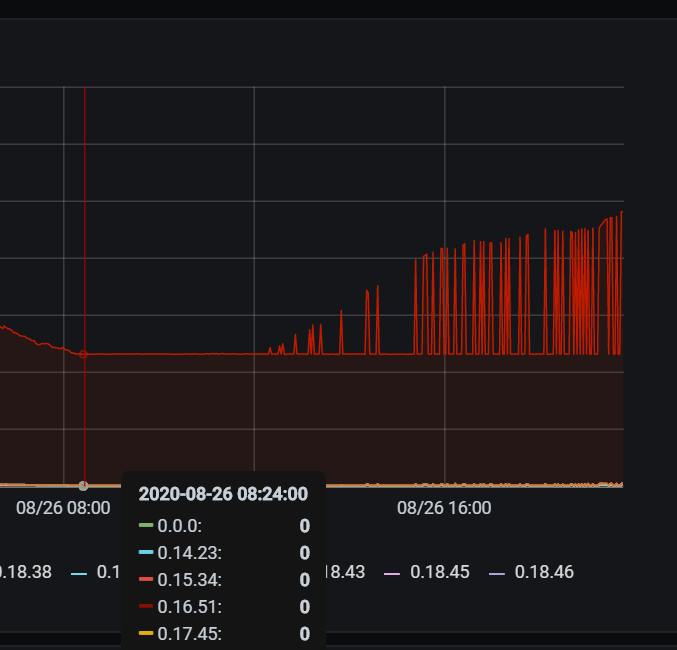Click the tooltip timestamp 2020-08-26 08:24:00
Image resolution: width=677 pixels, height=650 pixels.
point(223,494)
